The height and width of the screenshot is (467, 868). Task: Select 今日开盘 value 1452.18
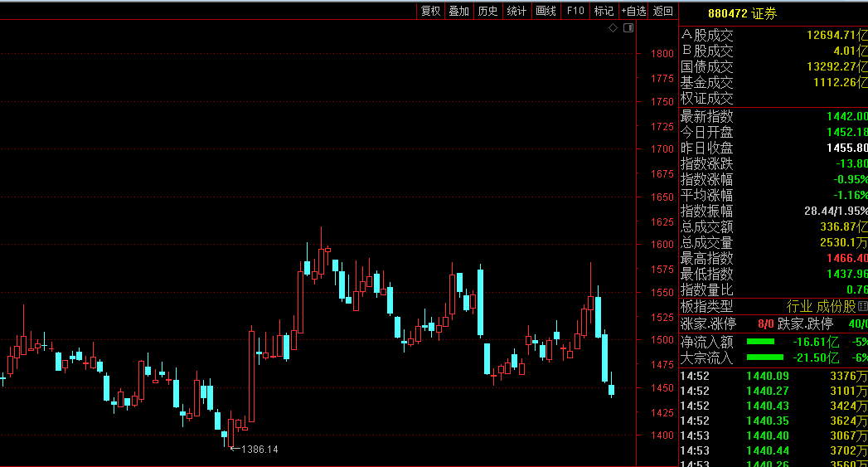847,133
